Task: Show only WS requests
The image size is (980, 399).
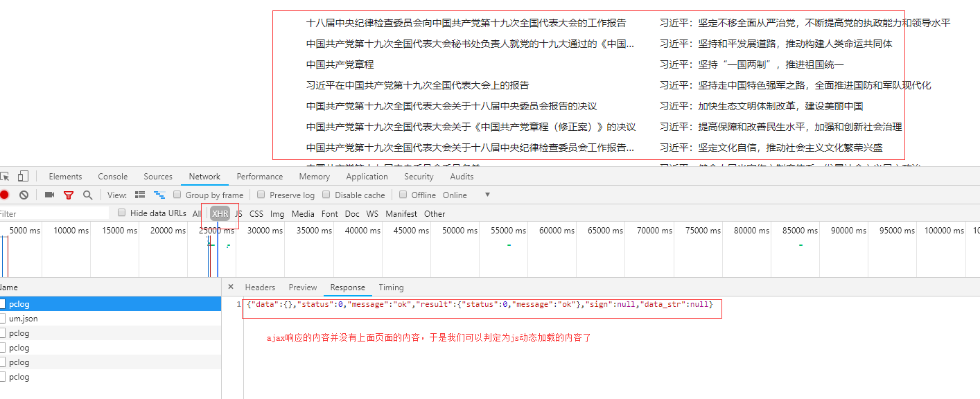Action: [x=373, y=214]
